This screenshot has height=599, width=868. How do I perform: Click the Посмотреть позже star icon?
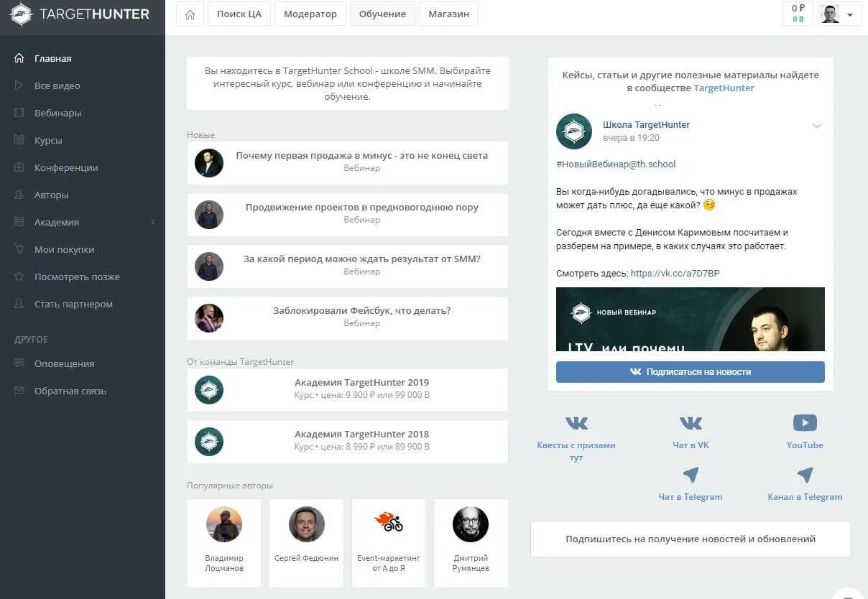(x=19, y=277)
